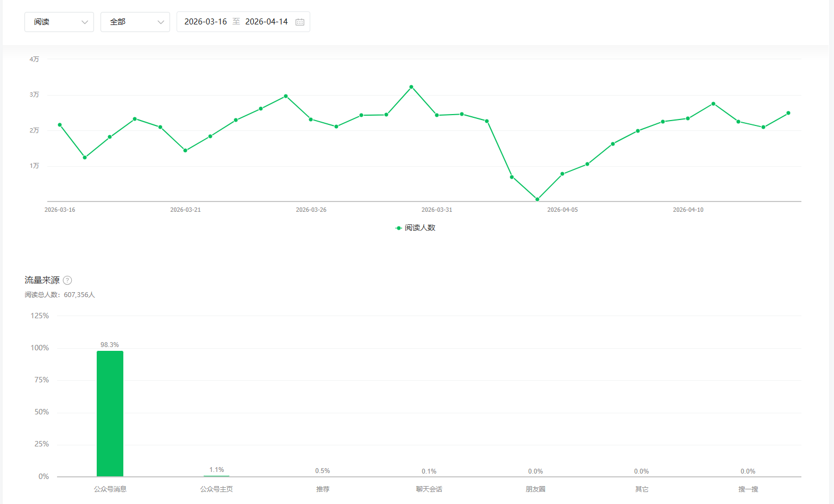Toggle the 阅读人数 legend series

416,228
